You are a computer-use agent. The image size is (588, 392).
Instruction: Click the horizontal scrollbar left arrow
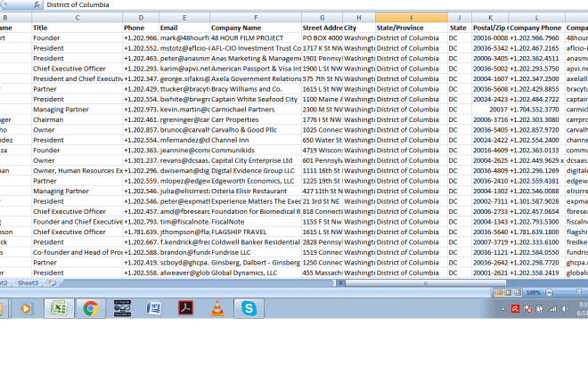coord(340,283)
